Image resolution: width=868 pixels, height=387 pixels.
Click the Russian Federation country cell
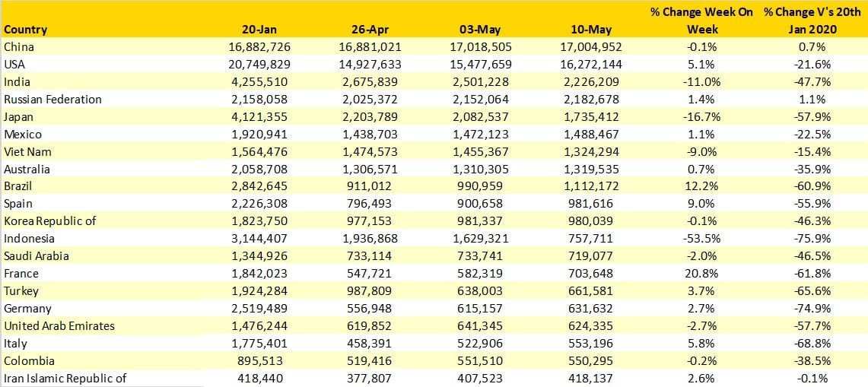pos(52,100)
